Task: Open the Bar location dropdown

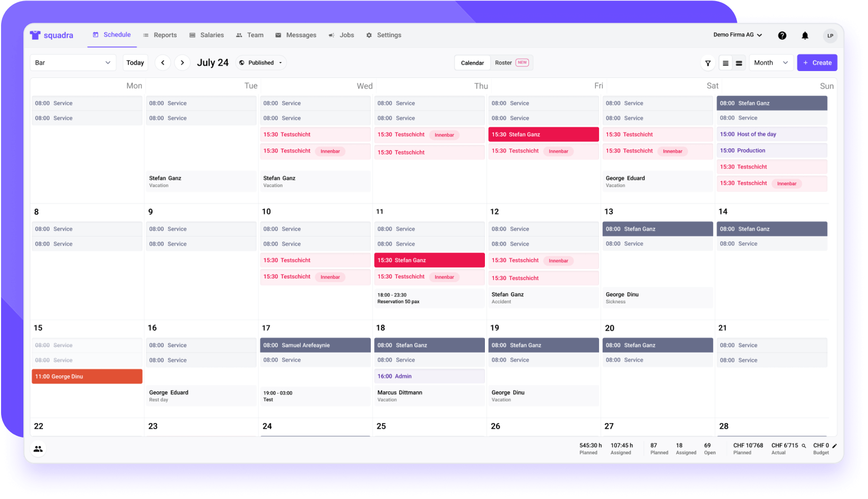Action: pos(73,63)
